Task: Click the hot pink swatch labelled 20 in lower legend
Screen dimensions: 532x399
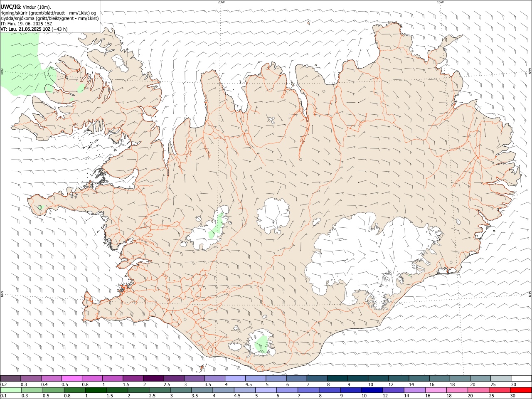Action: 478,390
